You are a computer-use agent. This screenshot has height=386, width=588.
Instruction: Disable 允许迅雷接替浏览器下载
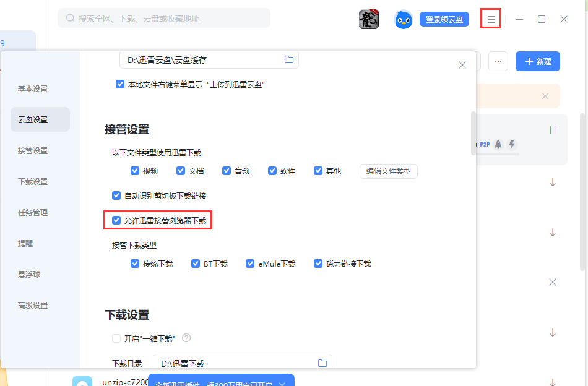coord(116,220)
